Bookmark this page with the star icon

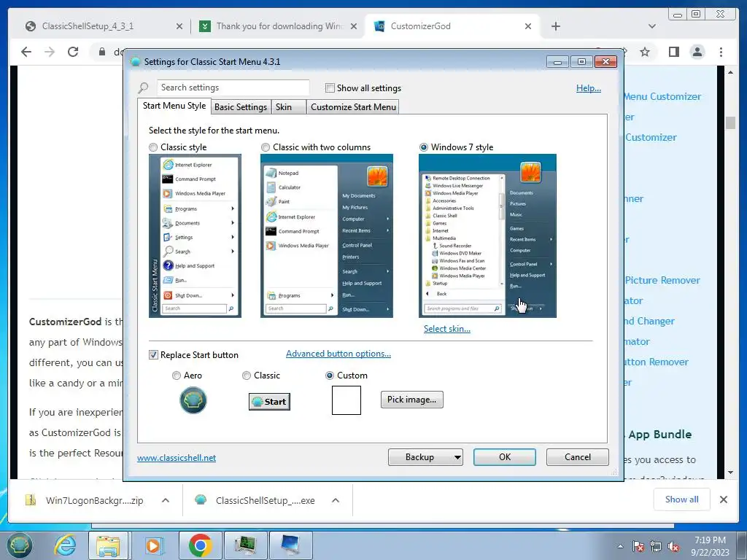click(x=645, y=52)
